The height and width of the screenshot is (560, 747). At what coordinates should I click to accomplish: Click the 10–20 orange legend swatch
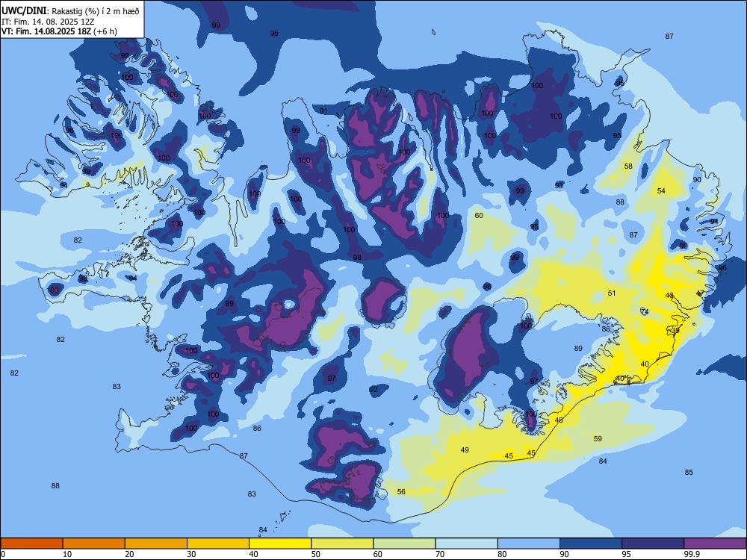(x=94, y=544)
